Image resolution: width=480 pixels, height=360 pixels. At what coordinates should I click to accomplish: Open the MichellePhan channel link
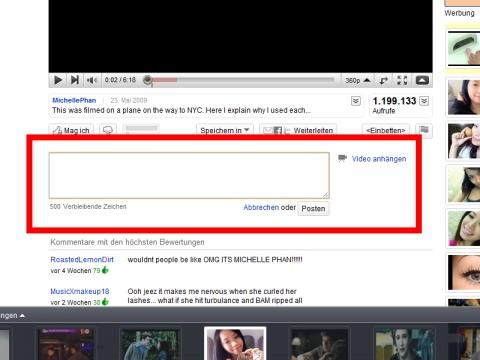click(x=74, y=100)
